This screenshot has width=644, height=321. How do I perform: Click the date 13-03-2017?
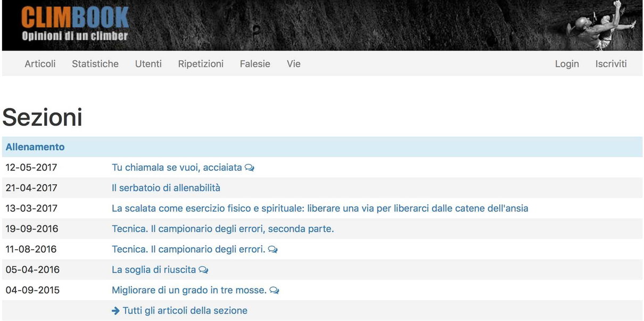pyautogui.click(x=31, y=208)
